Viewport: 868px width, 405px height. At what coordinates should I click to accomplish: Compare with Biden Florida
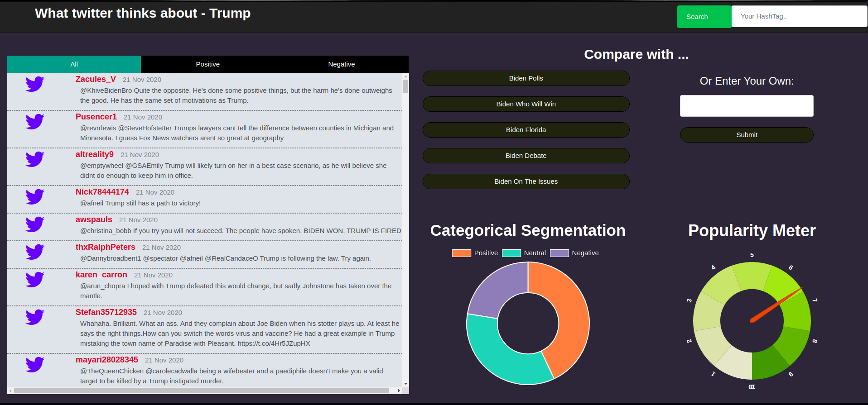click(526, 130)
